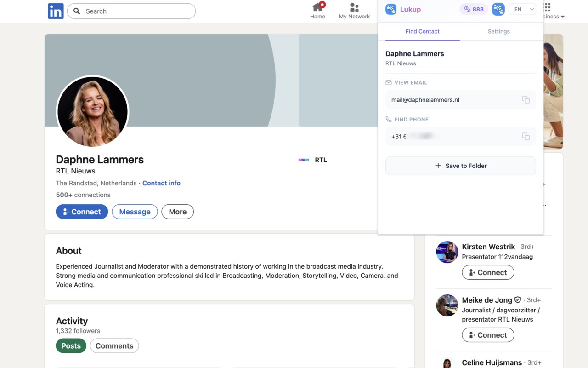Open the Contact info link
The width and height of the screenshot is (588, 368).
(x=161, y=183)
